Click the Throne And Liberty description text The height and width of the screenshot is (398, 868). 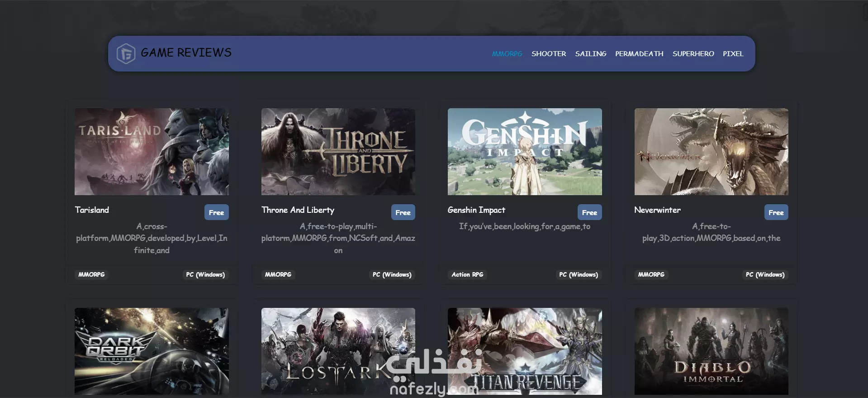338,238
